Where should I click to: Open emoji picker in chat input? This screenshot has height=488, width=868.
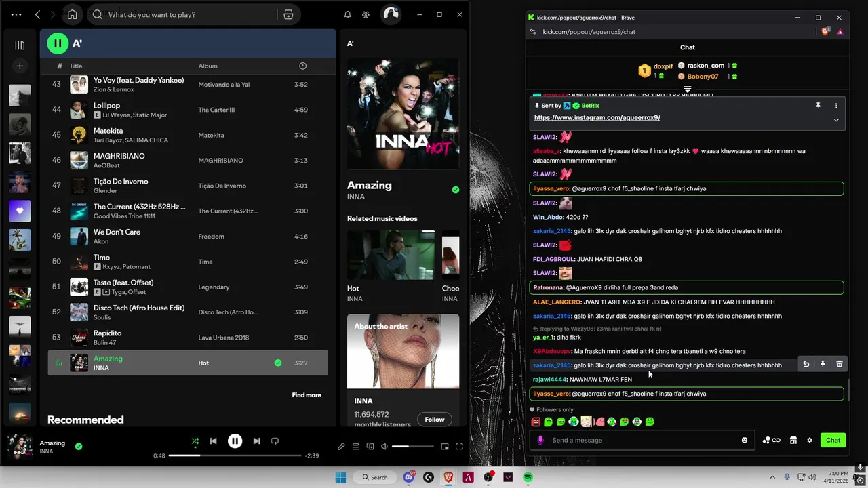pos(745,440)
